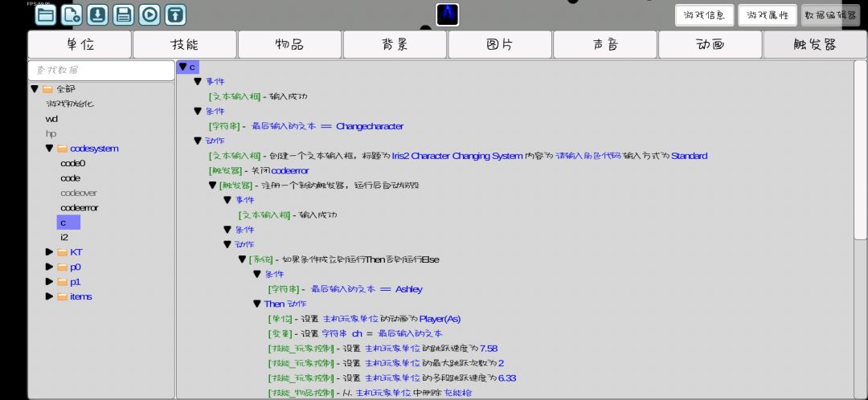The width and height of the screenshot is (868, 400).
Task: Collapse the first 事件 section
Action: (x=198, y=82)
